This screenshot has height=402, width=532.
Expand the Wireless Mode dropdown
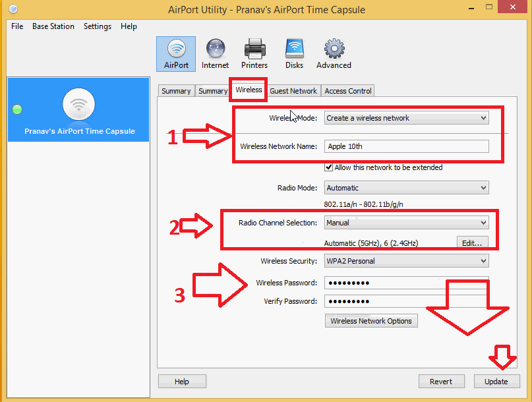tap(406, 118)
